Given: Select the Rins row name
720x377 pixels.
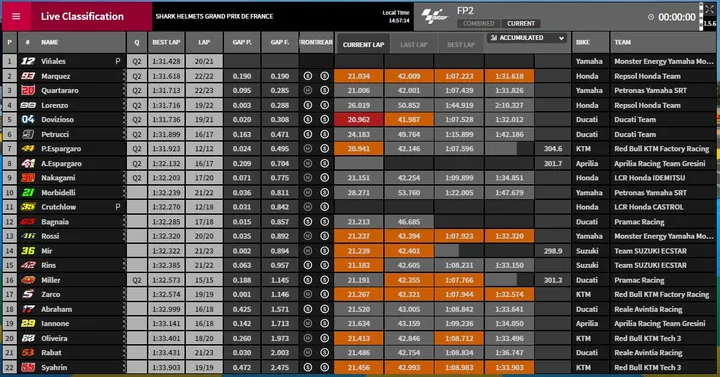Looking at the screenshot, I should coord(49,265).
